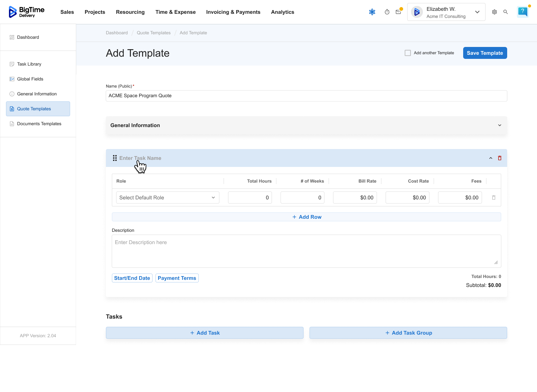Open the help chat icon
Image resolution: width=537 pixels, height=392 pixels.
click(x=522, y=12)
